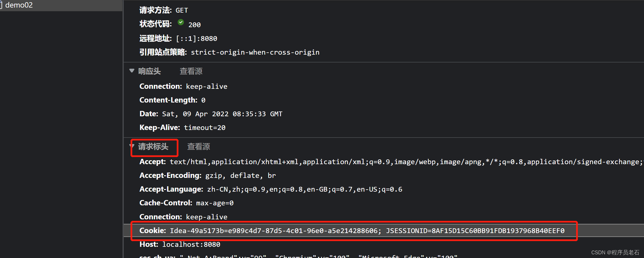Click the Accept header value text
Image resolution: width=644 pixels, height=258 pixels.
click(x=406, y=162)
